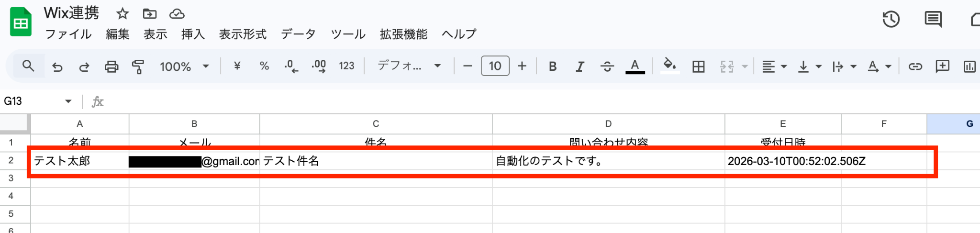Open the データ menu
Viewport: 980px width, 233px height.
(x=298, y=34)
